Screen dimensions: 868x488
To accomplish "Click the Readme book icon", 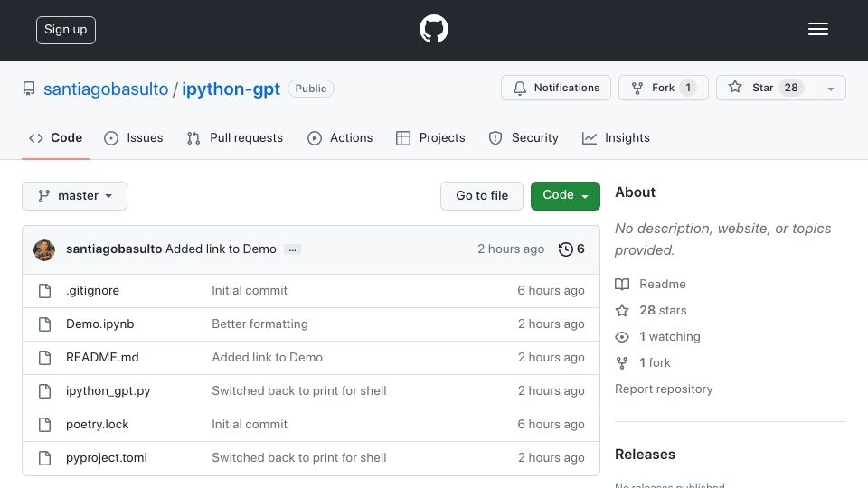I will coord(622,285).
